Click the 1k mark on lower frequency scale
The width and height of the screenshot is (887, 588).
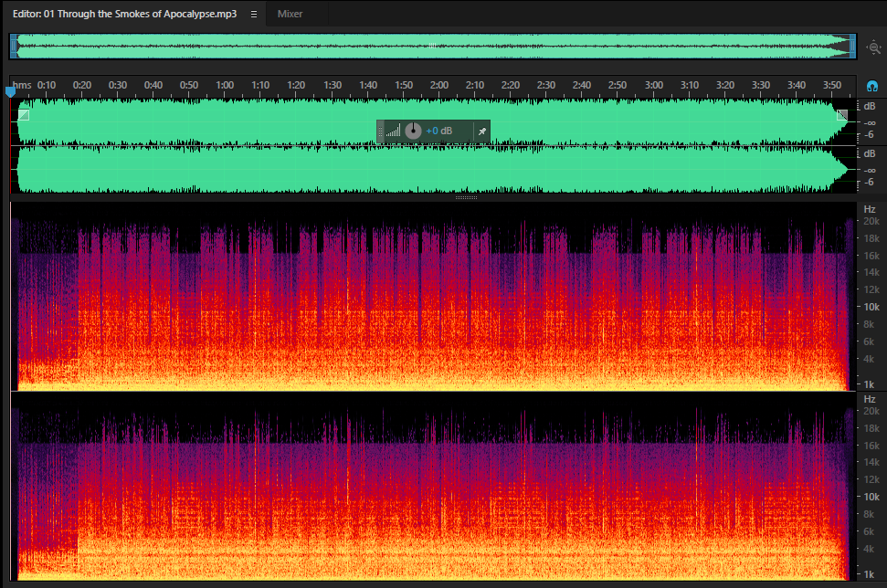click(x=869, y=574)
